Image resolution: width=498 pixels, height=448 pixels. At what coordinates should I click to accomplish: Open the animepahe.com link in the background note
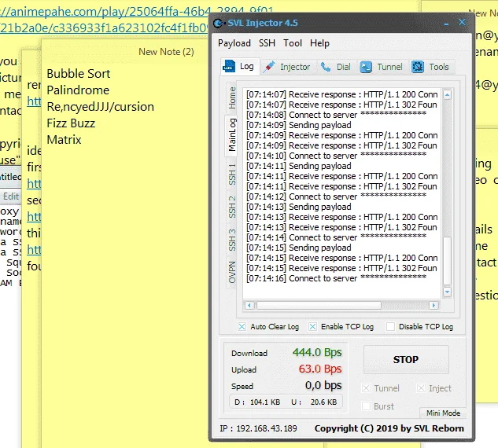pyautogui.click(x=137, y=12)
